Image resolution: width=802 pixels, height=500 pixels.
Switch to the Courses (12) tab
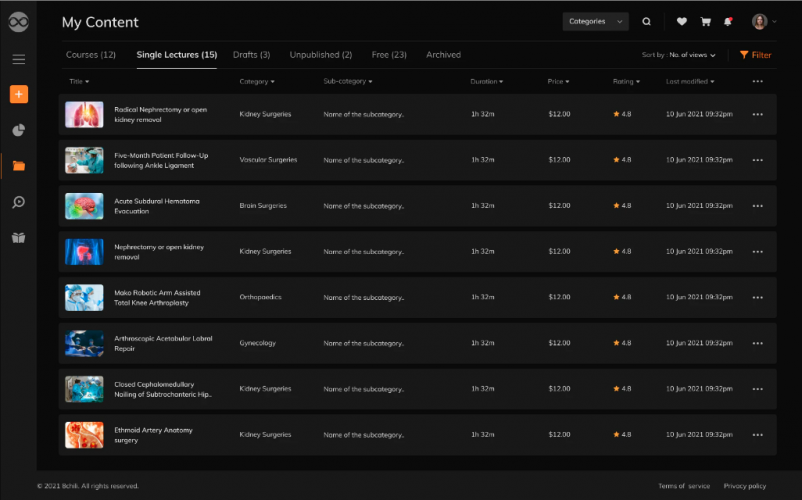click(90, 55)
